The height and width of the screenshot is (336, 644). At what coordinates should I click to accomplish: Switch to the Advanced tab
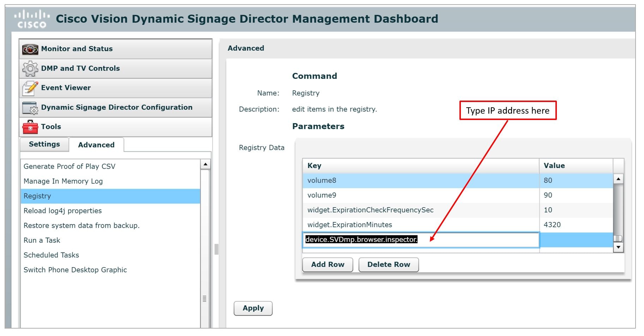96,145
